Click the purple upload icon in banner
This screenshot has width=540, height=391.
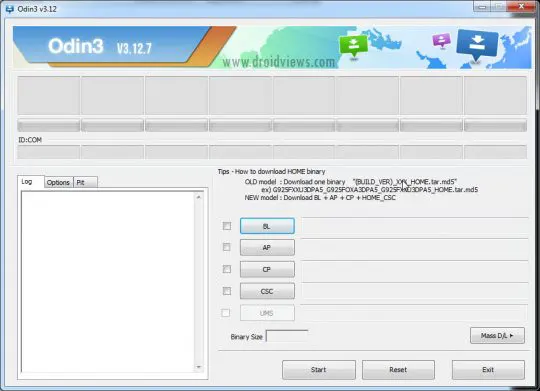(442, 40)
